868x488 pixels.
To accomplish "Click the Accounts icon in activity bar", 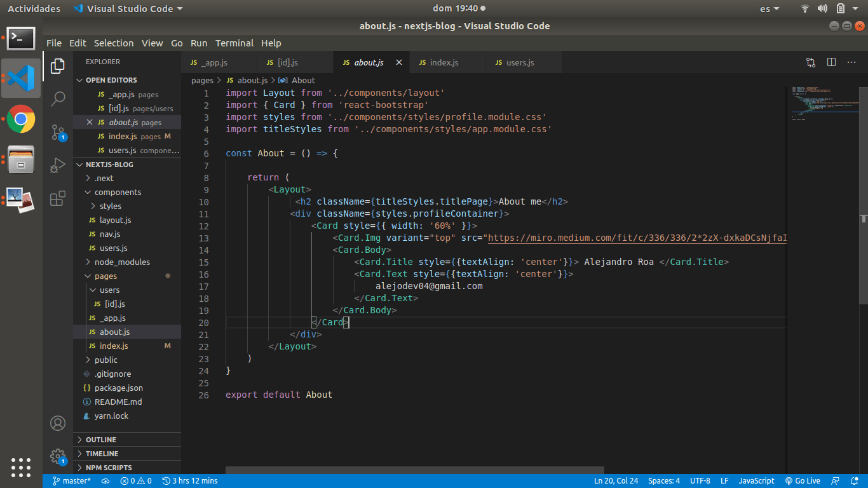I will pyautogui.click(x=58, y=423).
